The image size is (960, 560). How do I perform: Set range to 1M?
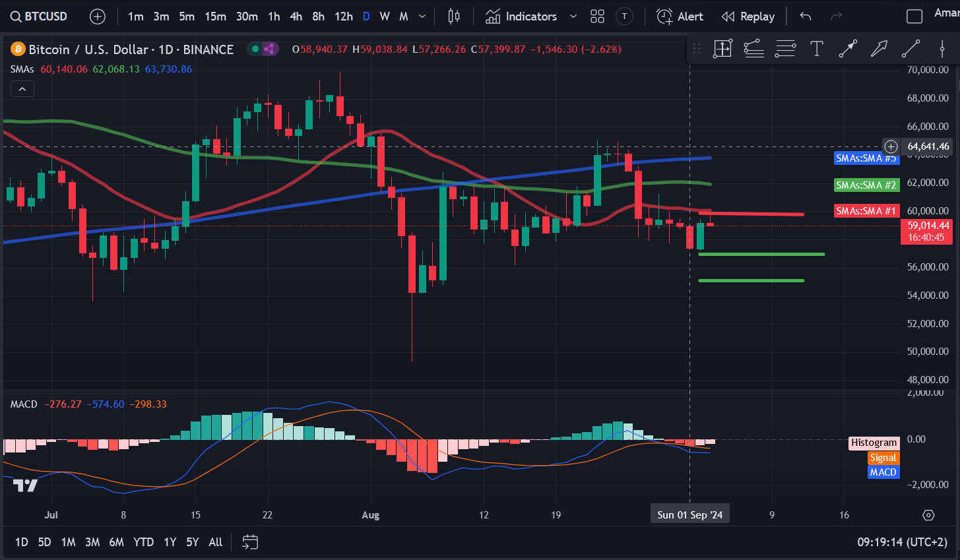point(68,542)
